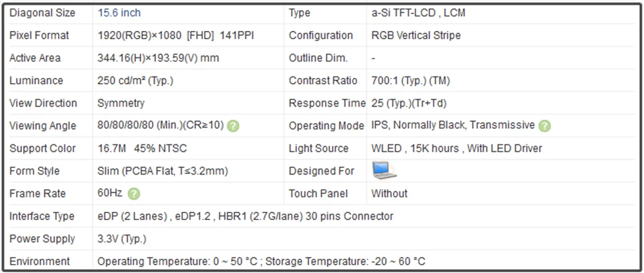Click the WLED light source description

[457, 148]
